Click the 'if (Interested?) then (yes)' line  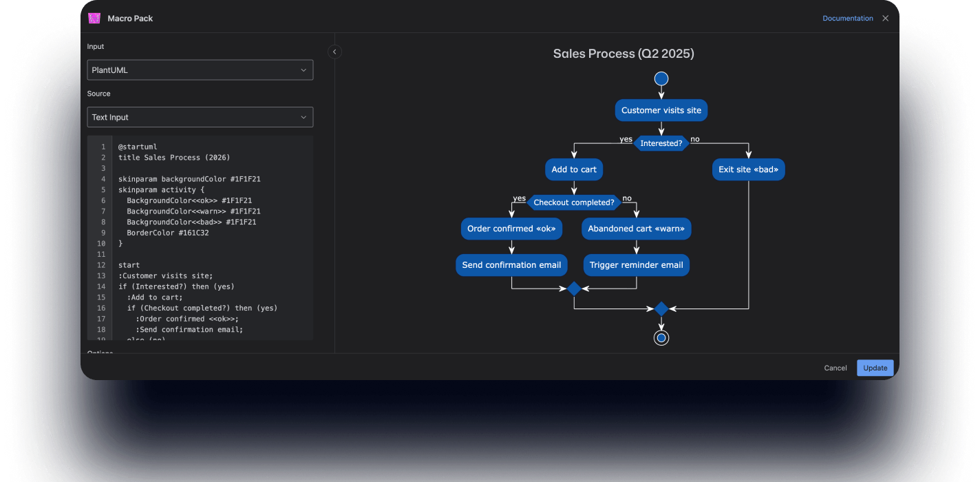pos(176,286)
